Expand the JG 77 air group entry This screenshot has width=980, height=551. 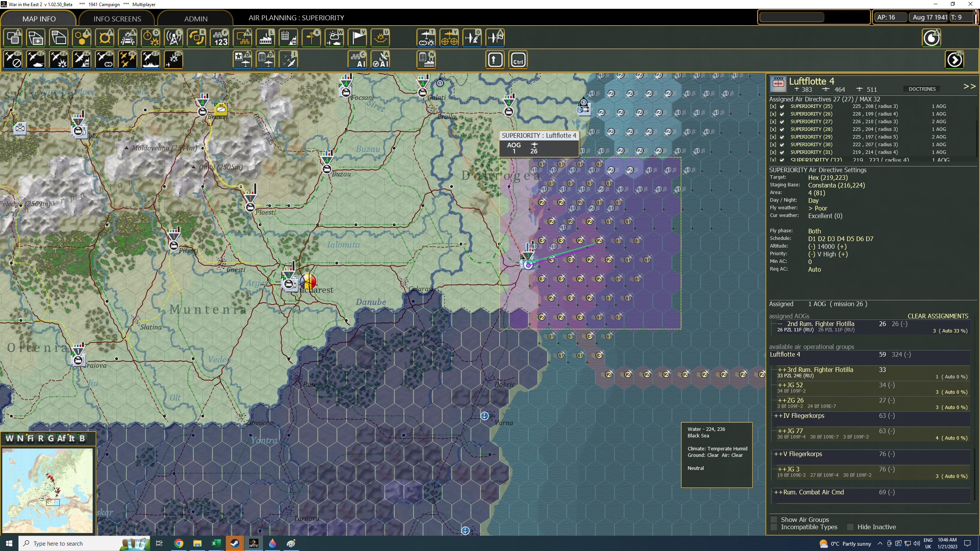pos(782,431)
